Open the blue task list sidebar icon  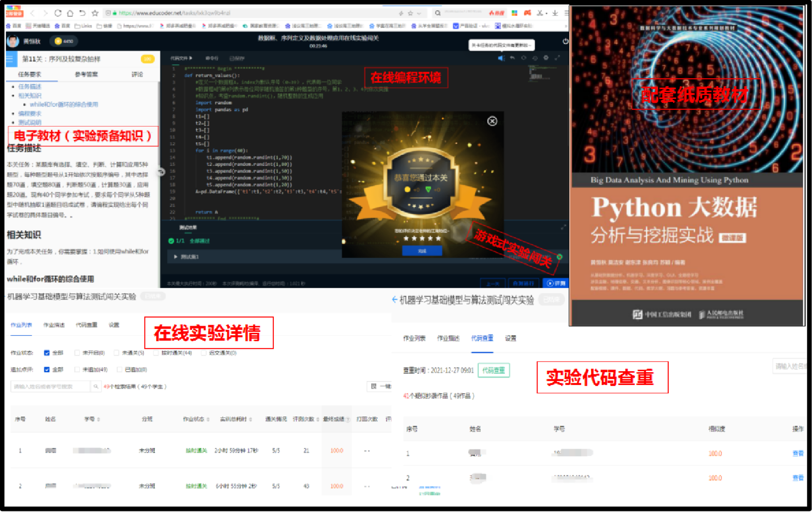pos(10,59)
